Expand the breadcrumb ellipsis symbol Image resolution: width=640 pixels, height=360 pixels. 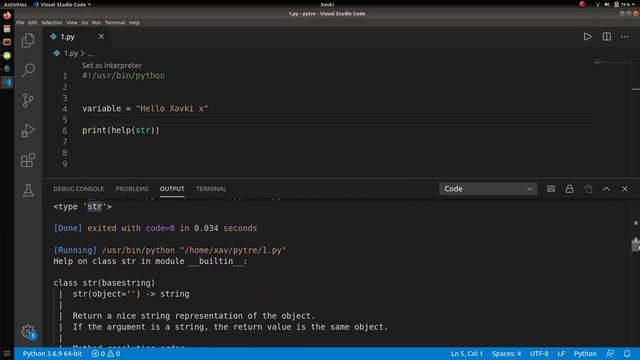tap(91, 53)
